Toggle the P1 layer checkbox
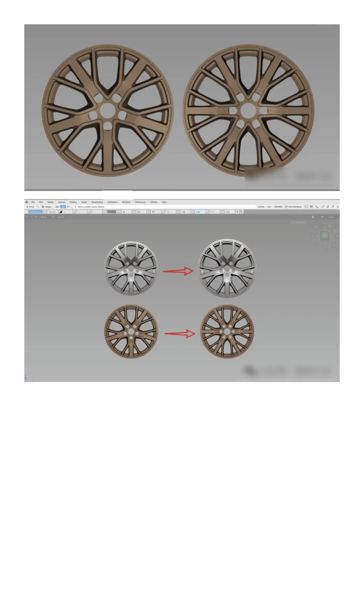 click(x=149, y=212)
